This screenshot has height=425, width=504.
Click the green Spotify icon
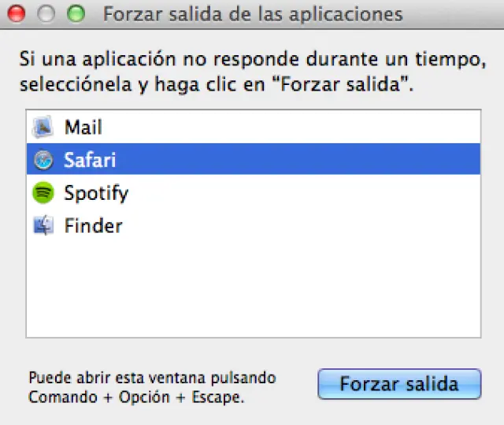coord(43,193)
